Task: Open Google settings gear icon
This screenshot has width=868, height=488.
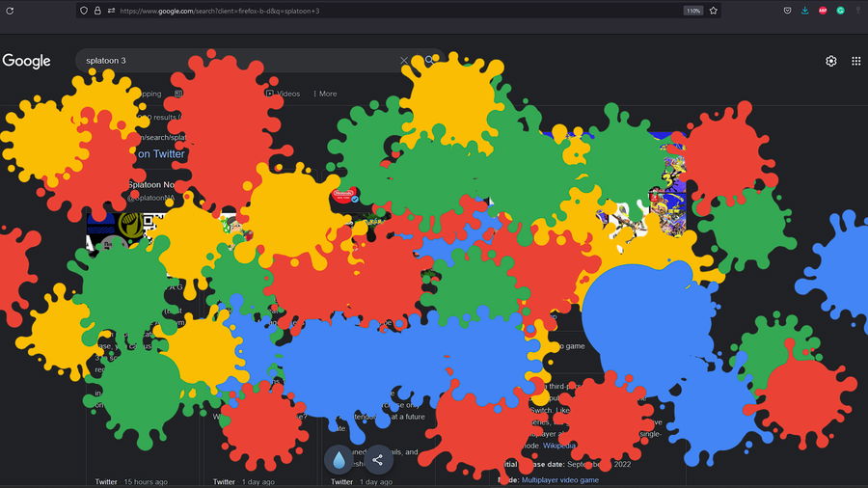Action: [831, 61]
